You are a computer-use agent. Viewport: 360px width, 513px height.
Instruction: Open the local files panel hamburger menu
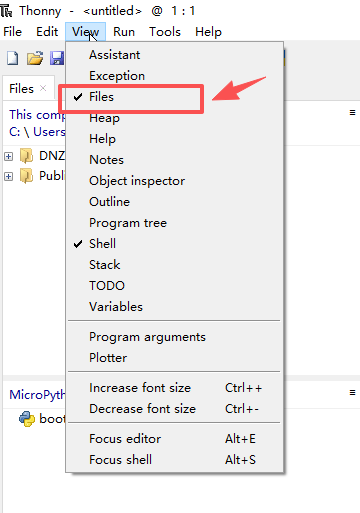point(352,113)
